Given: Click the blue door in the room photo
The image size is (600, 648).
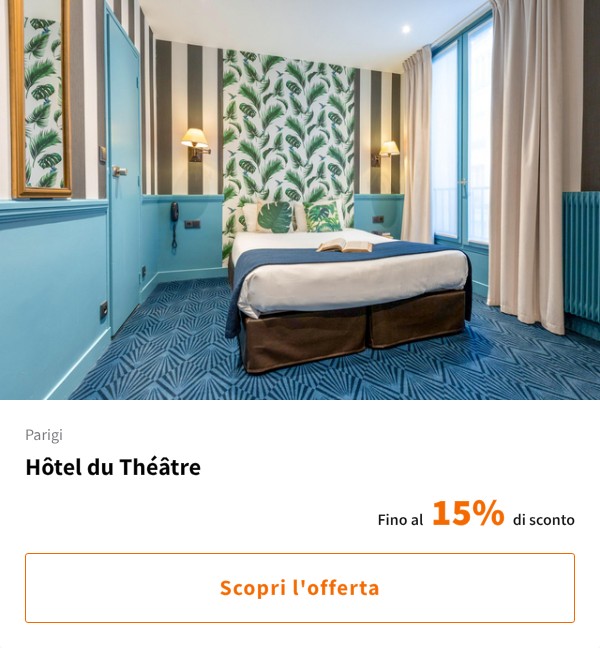Looking at the screenshot, I should coord(124,169).
